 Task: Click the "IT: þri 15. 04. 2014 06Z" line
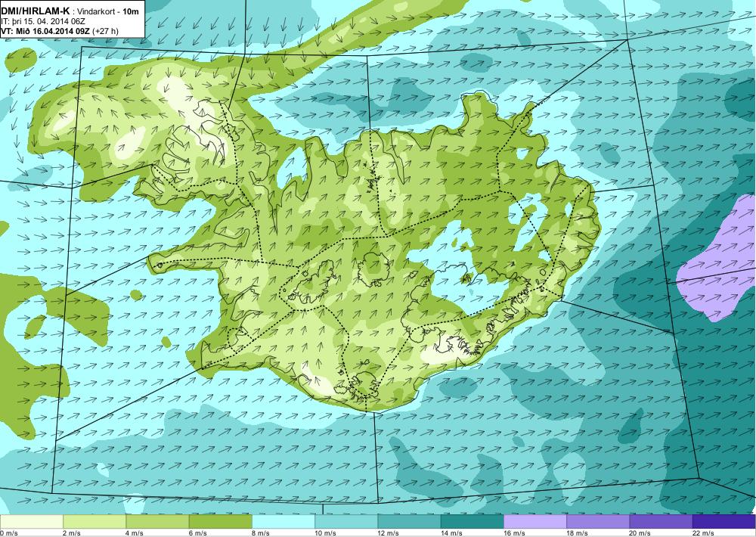pos(43,21)
